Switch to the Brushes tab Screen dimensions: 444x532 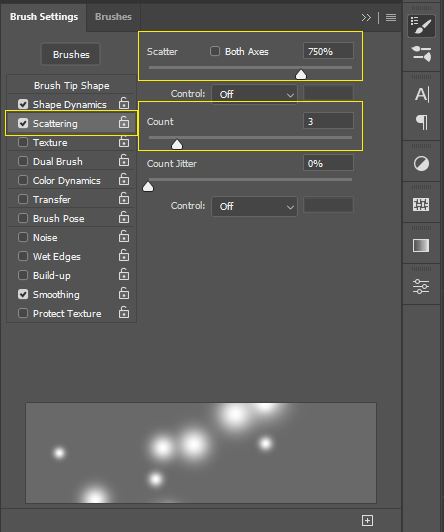coord(113,17)
